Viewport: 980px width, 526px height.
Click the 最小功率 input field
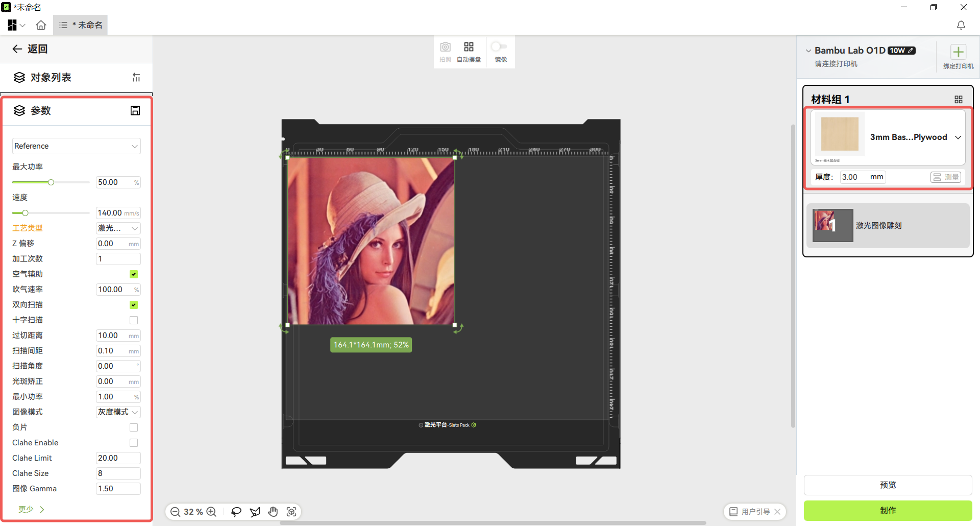click(x=118, y=397)
